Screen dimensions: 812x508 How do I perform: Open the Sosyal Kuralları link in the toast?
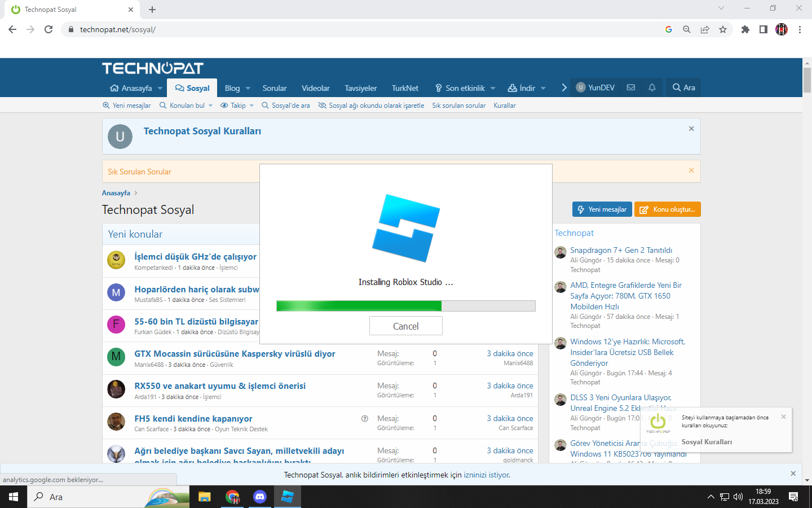pyautogui.click(x=707, y=442)
